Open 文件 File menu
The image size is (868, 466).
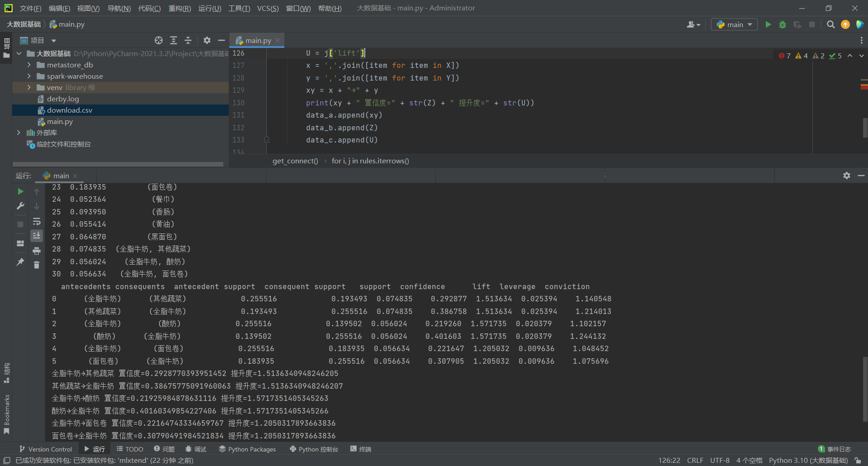30,8
